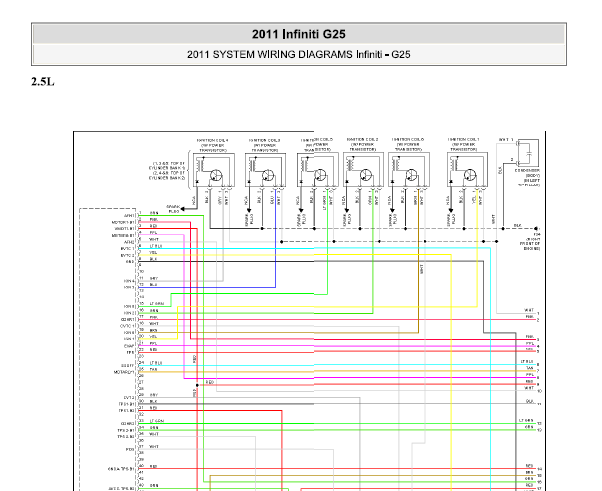The image size is (602, 491).
Task: Click the 'BLK' wire label at pin 8
Action: 153,259
